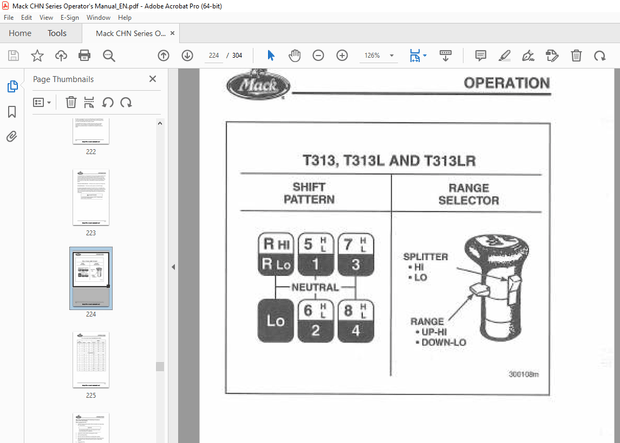
Task: Open the File menu
Action: (8, 17)
